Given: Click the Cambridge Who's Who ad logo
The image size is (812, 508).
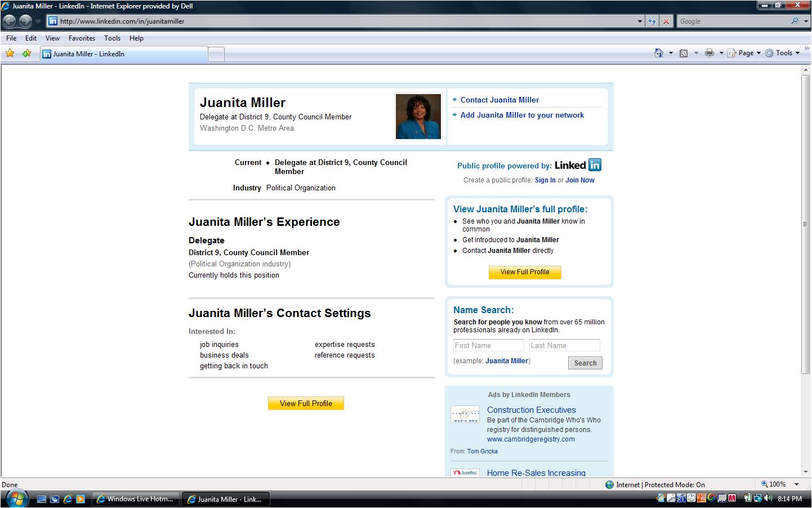Looking at the screenshot, I should [x=465, y=415].
